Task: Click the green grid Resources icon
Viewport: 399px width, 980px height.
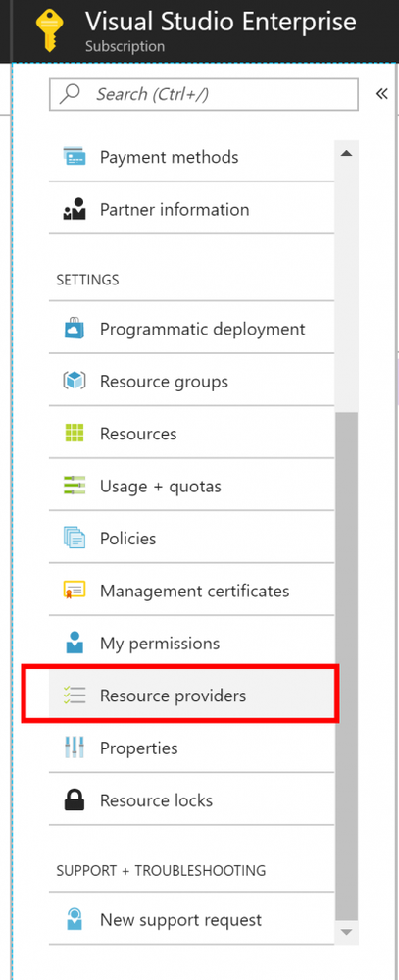Action: coord(75,434)
